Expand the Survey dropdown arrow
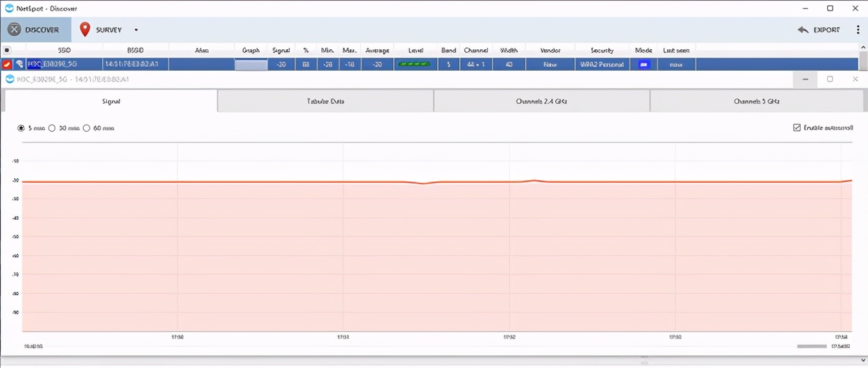This screenshot has height=368, width=868. 136,30
